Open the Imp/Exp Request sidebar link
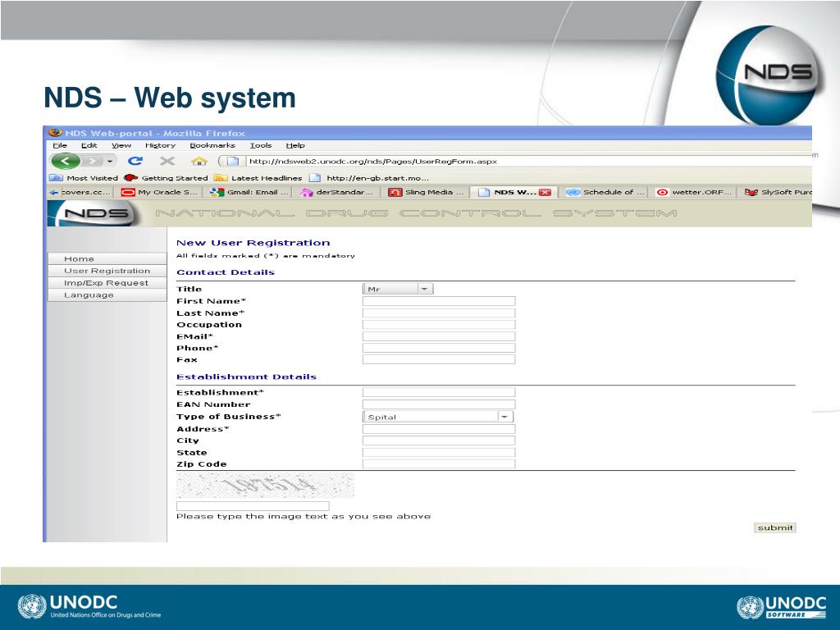 107,283
